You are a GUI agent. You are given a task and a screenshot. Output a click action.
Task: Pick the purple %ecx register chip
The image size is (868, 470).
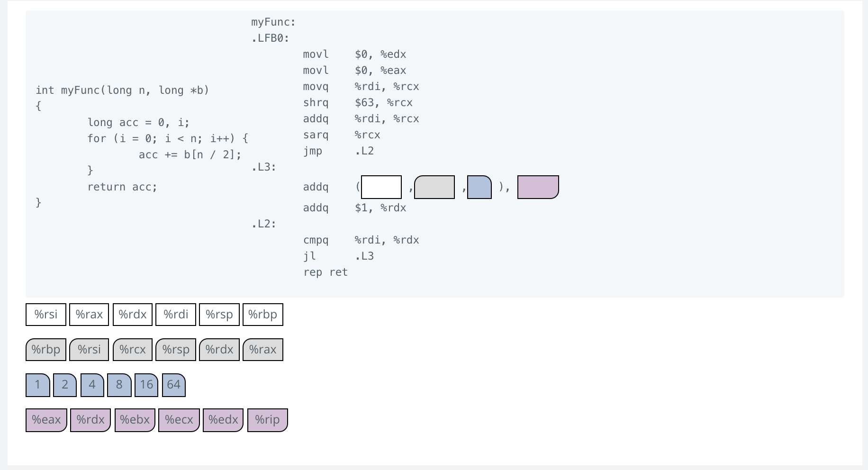[179, 419]
